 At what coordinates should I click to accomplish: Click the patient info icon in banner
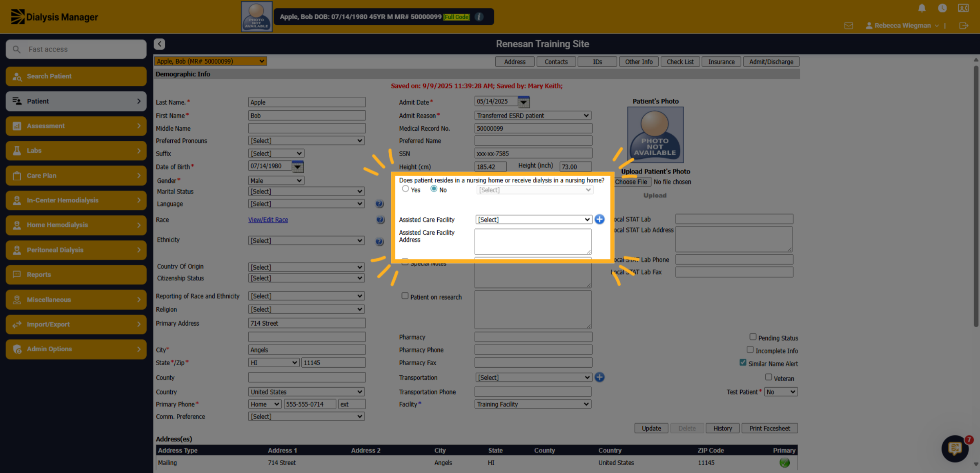pyautogui.click(x=479, y=17)
